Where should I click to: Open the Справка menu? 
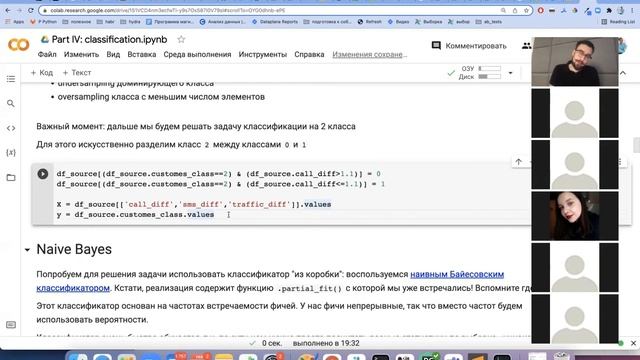point(309,54)
